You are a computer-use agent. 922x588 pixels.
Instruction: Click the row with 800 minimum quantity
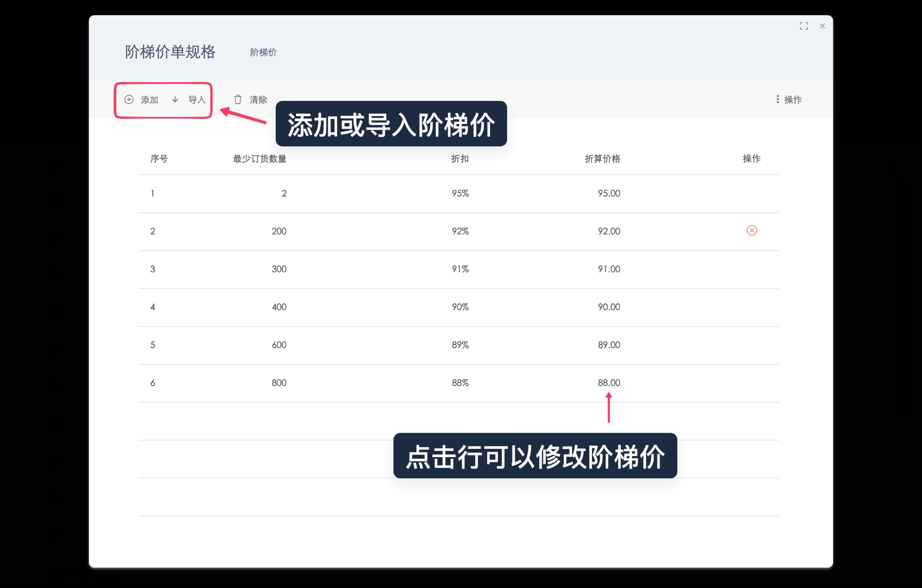pos(415,383)
